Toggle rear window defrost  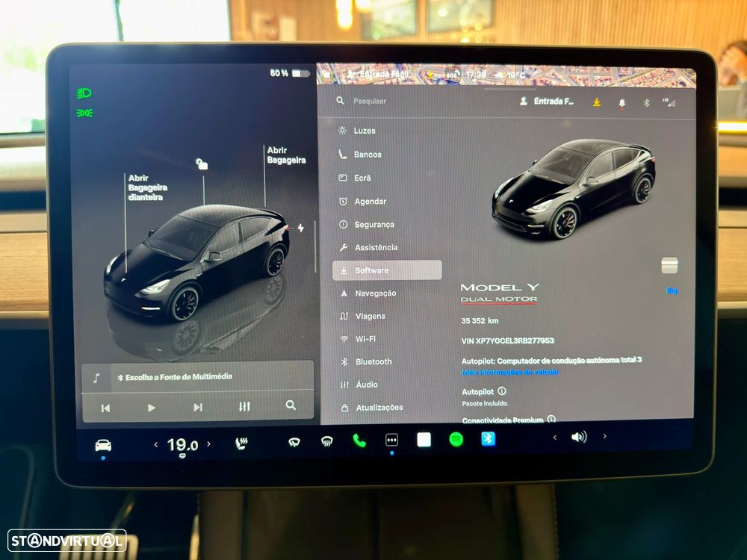[x=327, y=442]
